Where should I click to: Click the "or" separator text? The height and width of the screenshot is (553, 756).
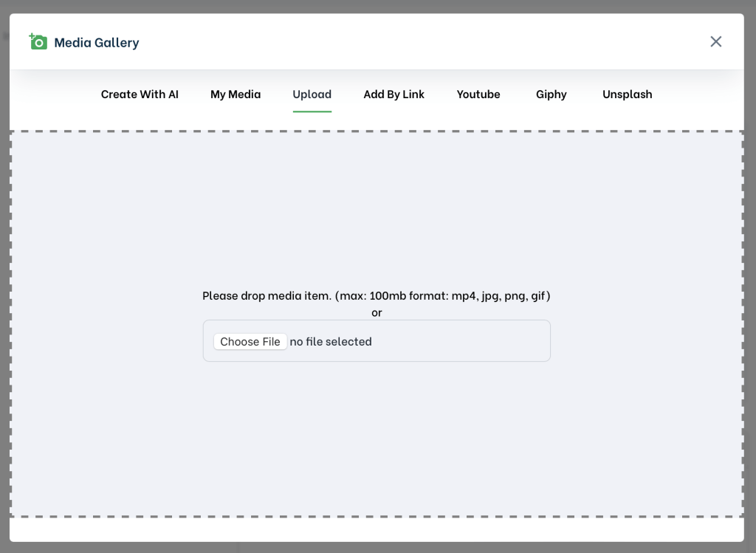click(377, 312)
